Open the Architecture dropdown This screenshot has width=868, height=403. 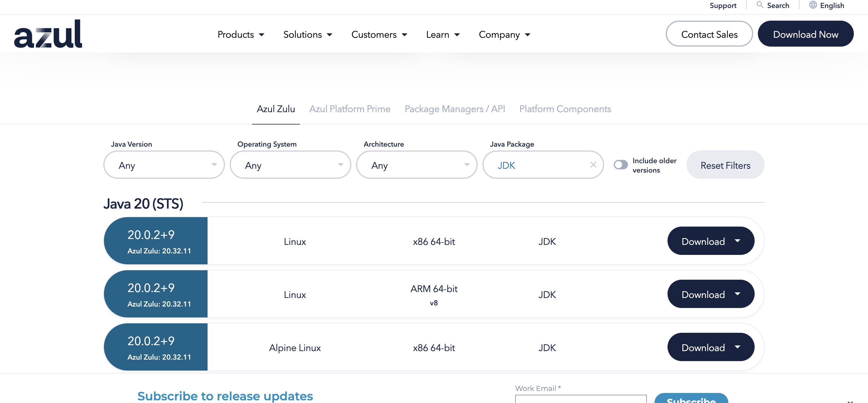417,165
